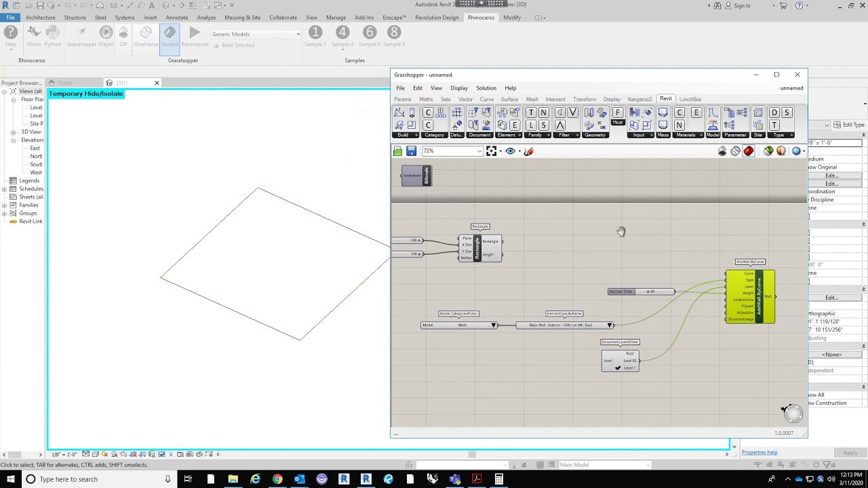
Task: Expand the Schedules tree node
Action: coord(5,189)
